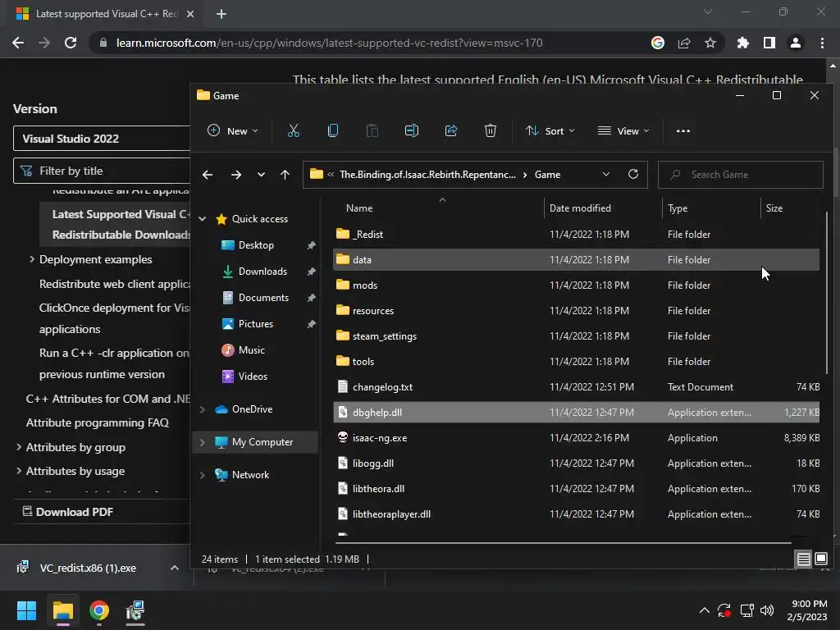
Task: Open Chrome side panel icon
Action: [769, 43]
